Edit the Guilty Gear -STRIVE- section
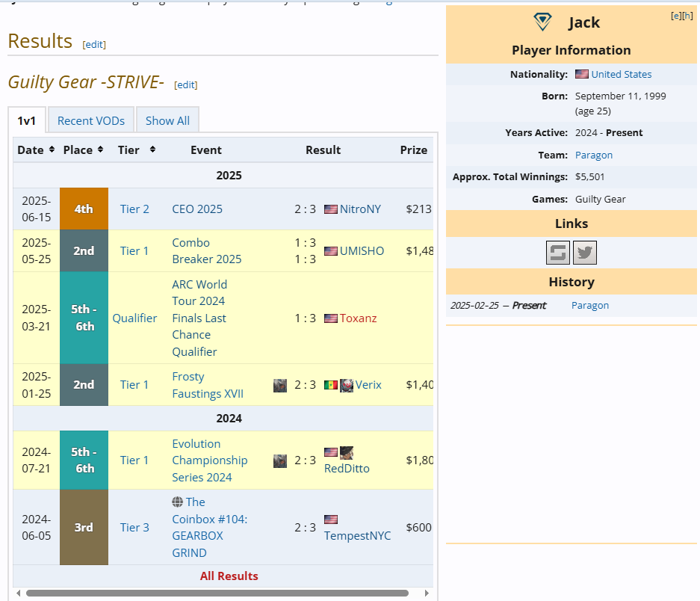Image resolution: width=700 pixels, height=601 pixels. coord(186,85)
